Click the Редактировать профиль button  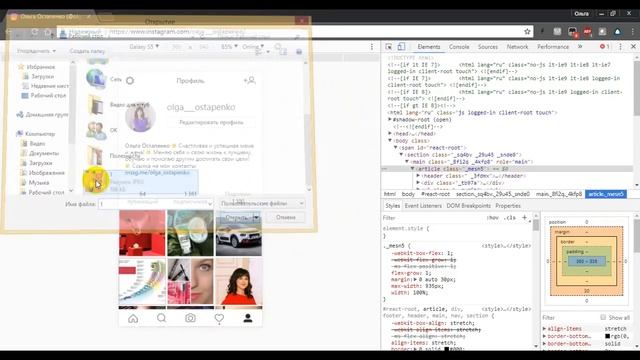click(x=211, y=122)
